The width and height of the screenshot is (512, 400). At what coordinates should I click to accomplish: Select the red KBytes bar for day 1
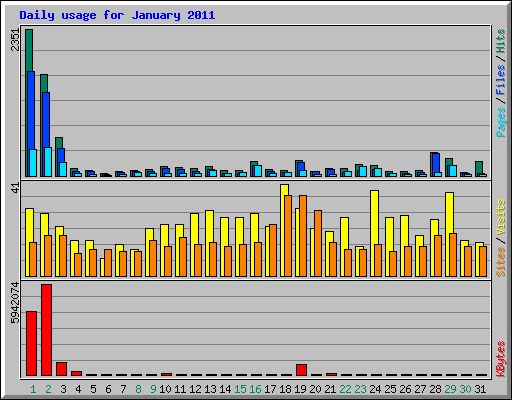(31, 343)
